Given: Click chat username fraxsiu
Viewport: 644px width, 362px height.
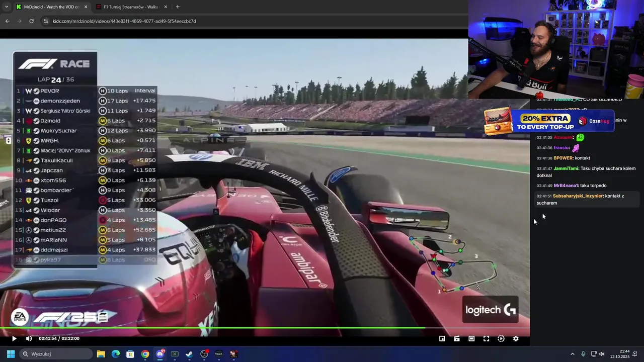Looking at the screenshot, I should (561, 148).
